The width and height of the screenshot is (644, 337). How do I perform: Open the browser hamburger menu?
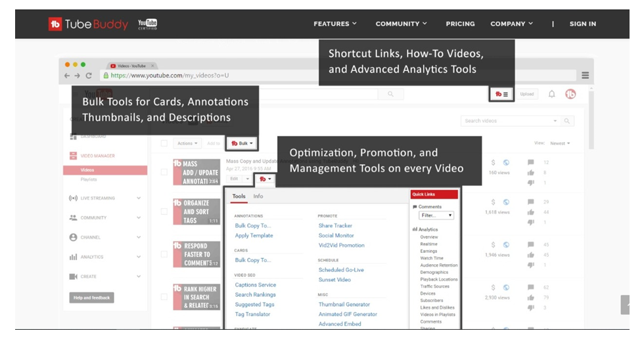[586, 75]
